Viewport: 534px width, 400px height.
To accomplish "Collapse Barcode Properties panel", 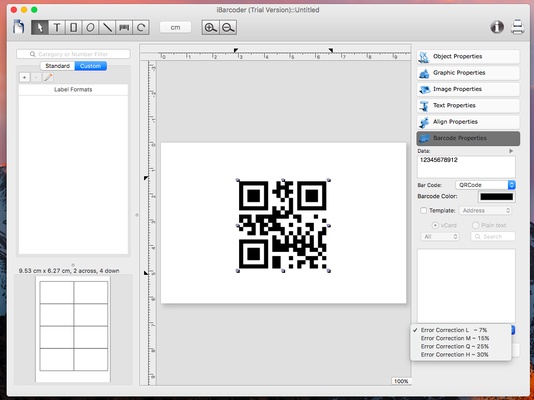I will pyautogui.click(x=468, y=138).
